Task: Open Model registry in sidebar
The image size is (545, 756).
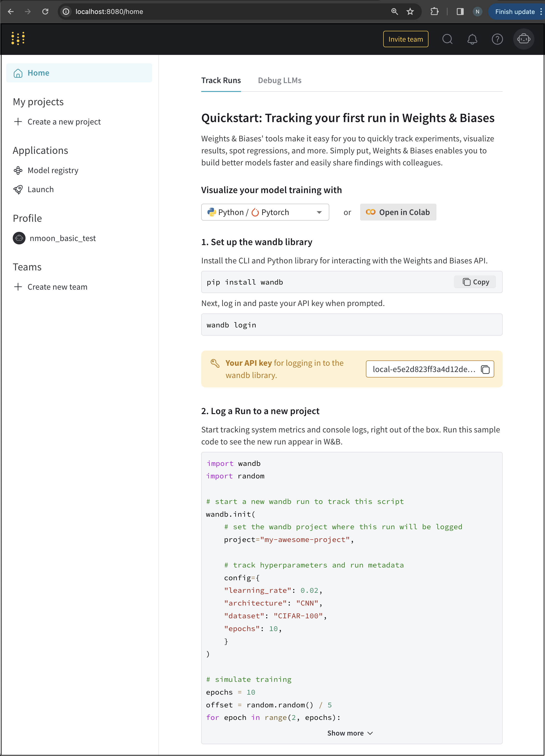Action: click(x=53, y=170)
